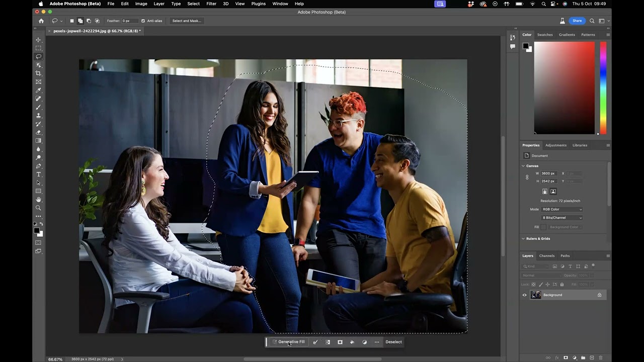Create a new layer with plus icon

pyautogui.click(x=592, y=358)
